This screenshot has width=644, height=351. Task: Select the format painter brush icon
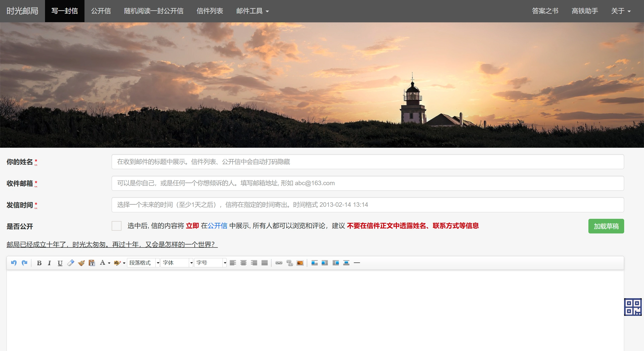(x=81, y=263)
